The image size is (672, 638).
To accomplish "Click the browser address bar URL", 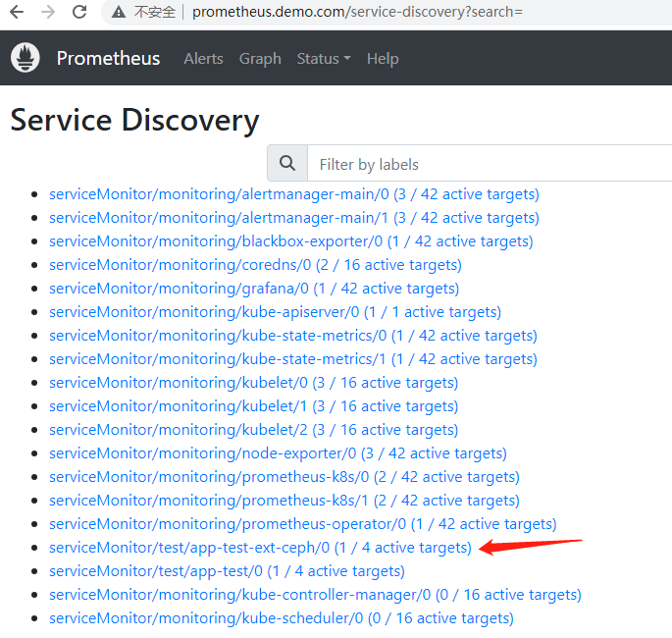I will (x=357, y=12).
